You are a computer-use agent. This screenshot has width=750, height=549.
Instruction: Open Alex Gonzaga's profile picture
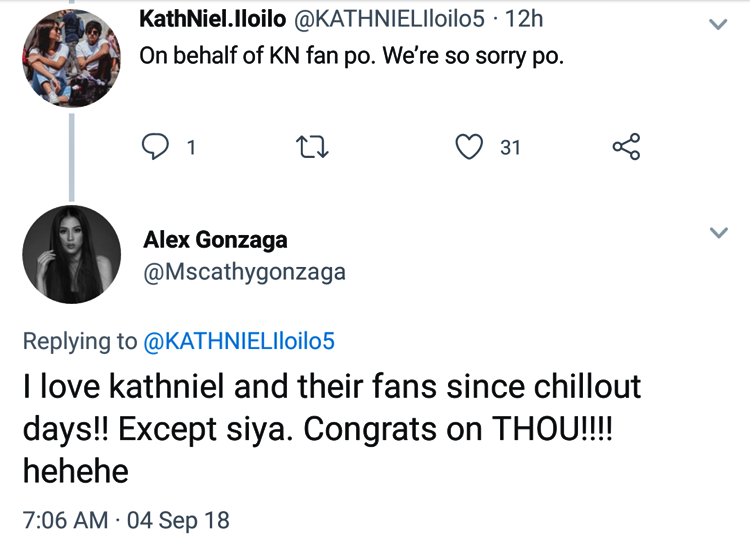coord(70,254)
